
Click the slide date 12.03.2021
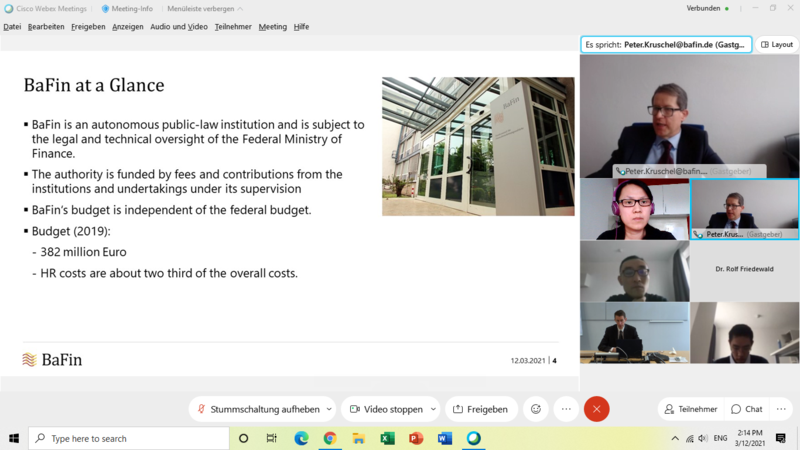click(x=528, y=361)
